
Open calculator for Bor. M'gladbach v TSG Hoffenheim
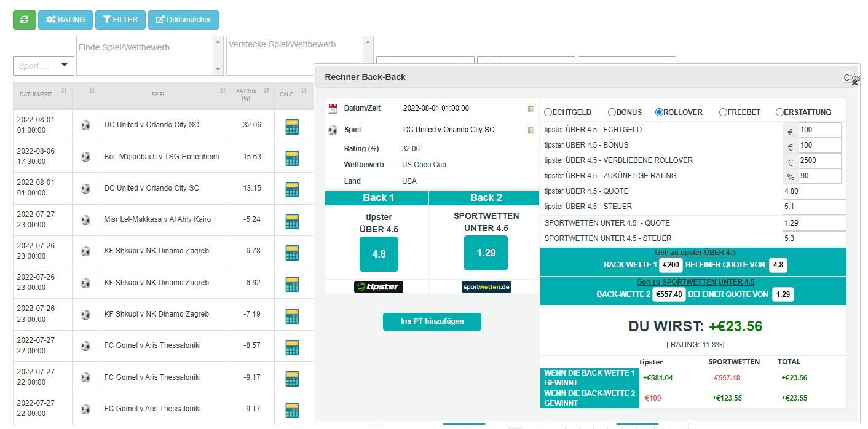coord(292,158)
